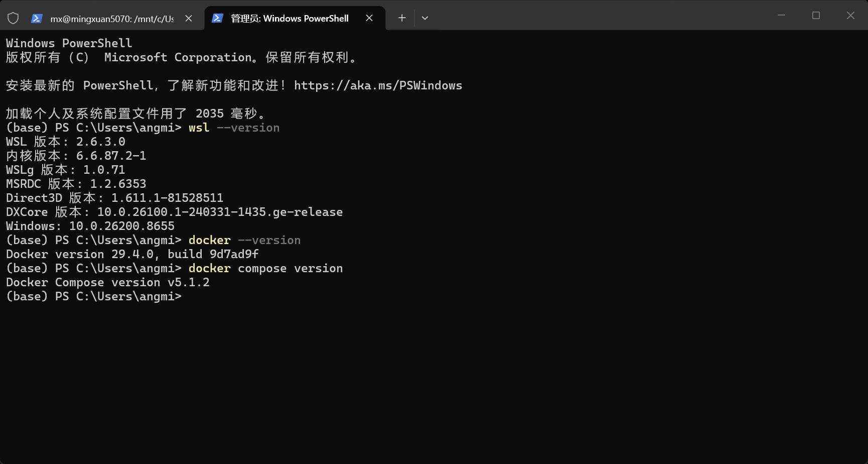Click the 'WSL 版本: 2.6.3.0' line
The width and height of the screenshot is (868, 464).
point(66,142)
